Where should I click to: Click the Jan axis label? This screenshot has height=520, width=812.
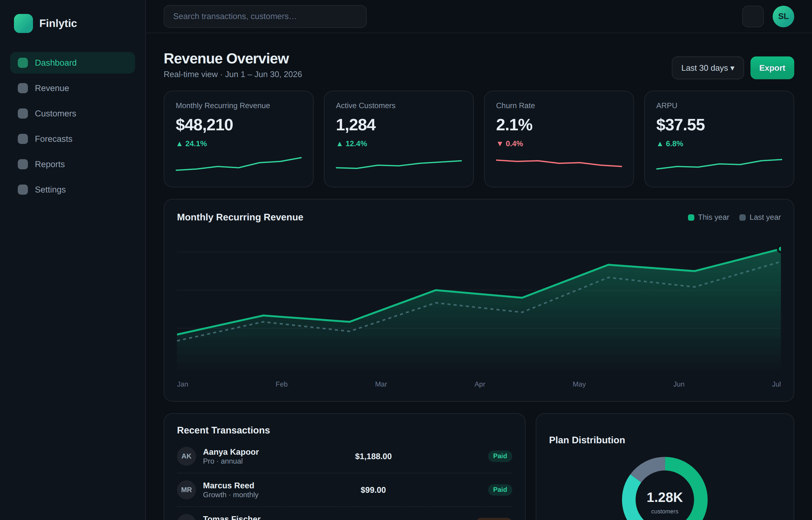pyautogui.click(x=182, y=384)
